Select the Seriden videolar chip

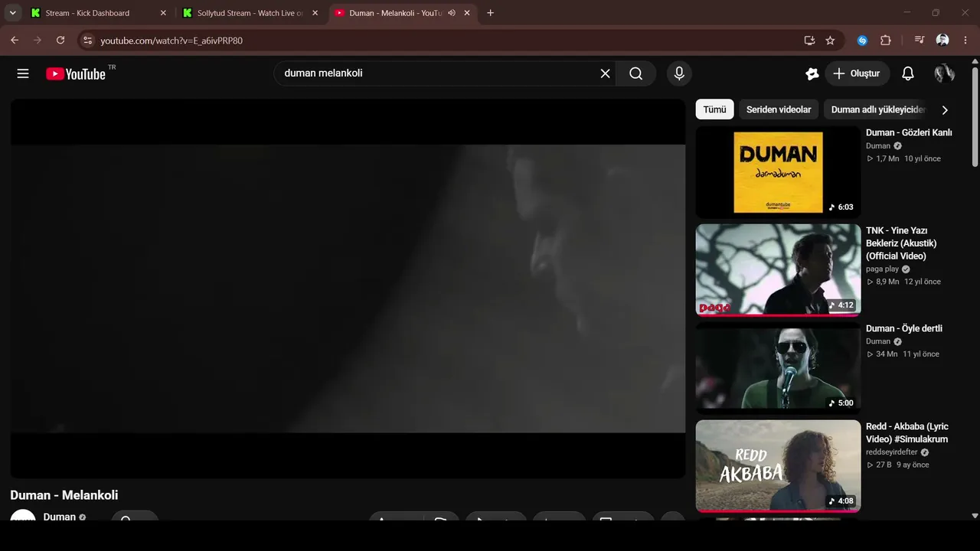pos(779,109)
